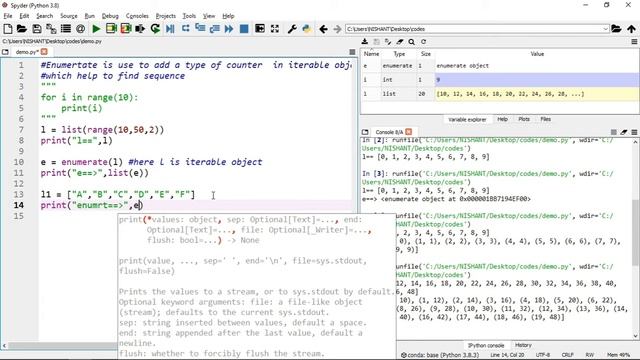Open the Consoles menu

click(x=137, y=16)
